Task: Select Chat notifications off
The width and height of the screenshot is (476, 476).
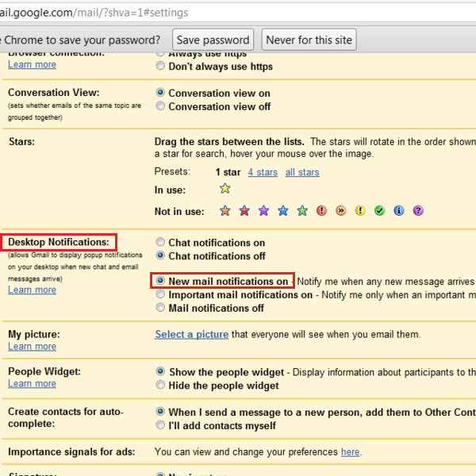Action: (x=160, y=255)
